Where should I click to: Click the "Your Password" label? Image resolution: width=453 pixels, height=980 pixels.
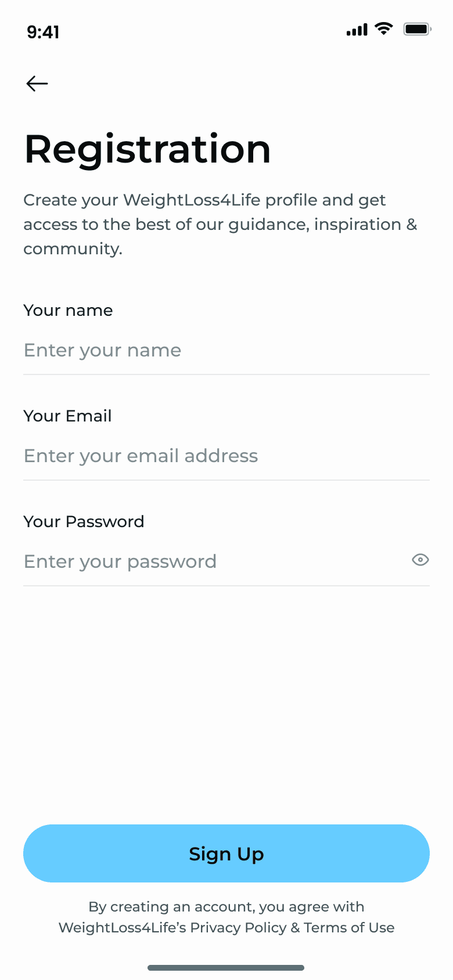coord(84,522)
